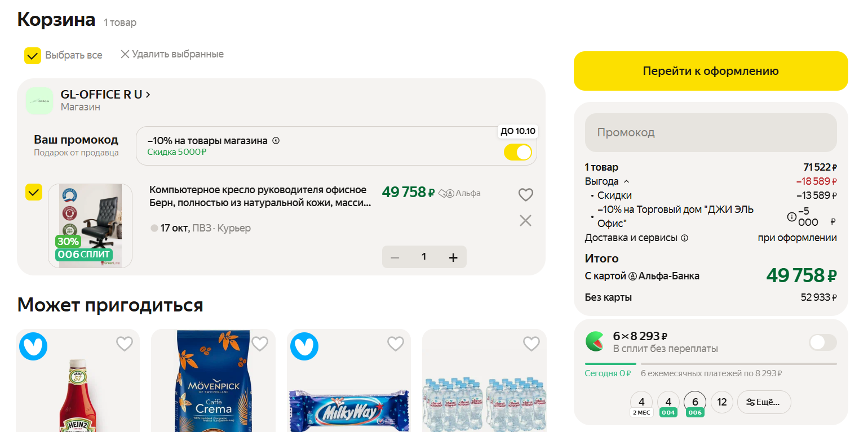Viewport: 868px width, 432px height.
Task: Collapse the Выгода breakdown
Action: point(626,181)
